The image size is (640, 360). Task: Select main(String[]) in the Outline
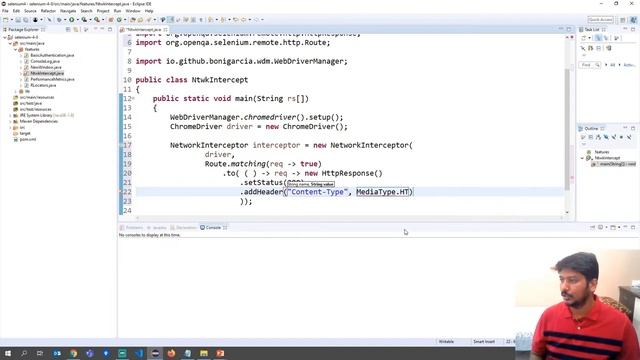click(x=613, y=164)
